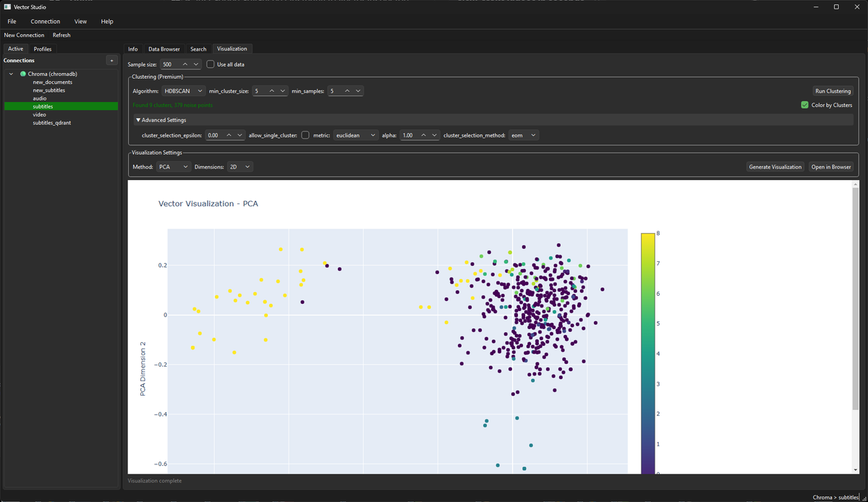Select the Active connections tab
The height and width of the screenshot is (502, 868).
click(x=16, y=48)
